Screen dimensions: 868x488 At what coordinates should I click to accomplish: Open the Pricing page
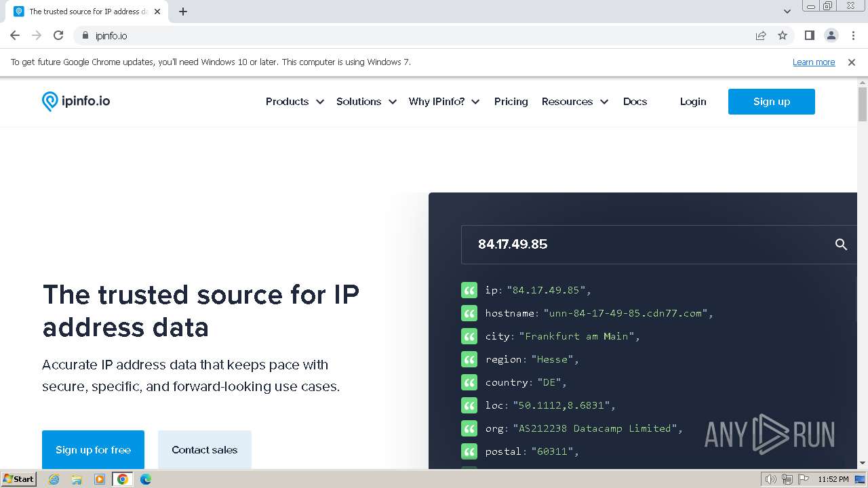511,102
